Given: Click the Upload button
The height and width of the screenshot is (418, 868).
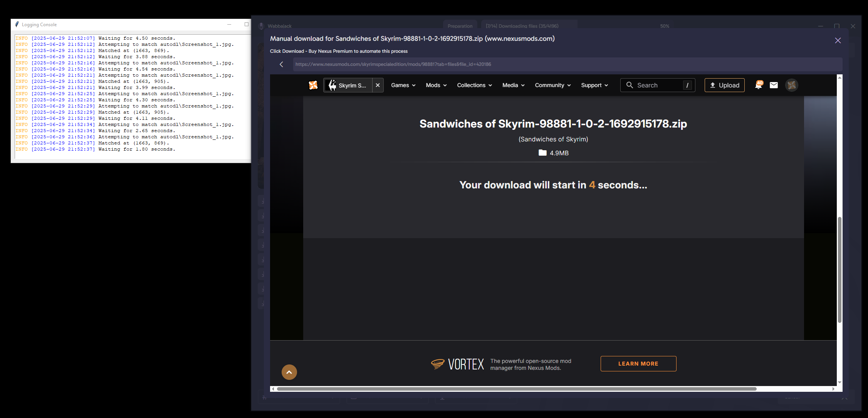Looking at the screenshot, I should 725,85.
